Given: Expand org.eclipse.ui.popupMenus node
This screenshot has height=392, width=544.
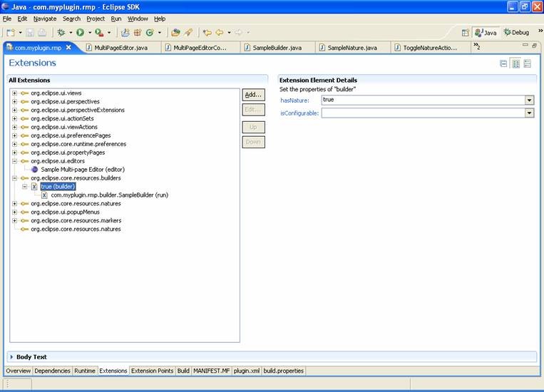Looking at the screenshot, I should click(x=14, y=212).
